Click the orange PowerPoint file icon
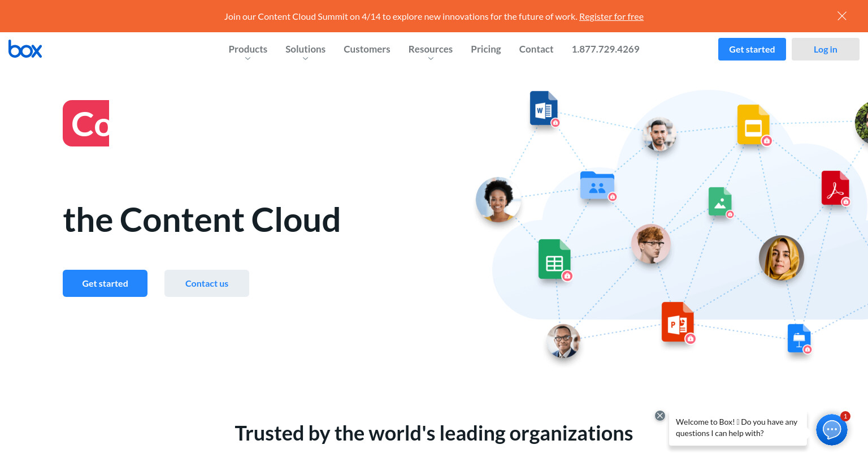868x466 pixels. coord(678,322)
